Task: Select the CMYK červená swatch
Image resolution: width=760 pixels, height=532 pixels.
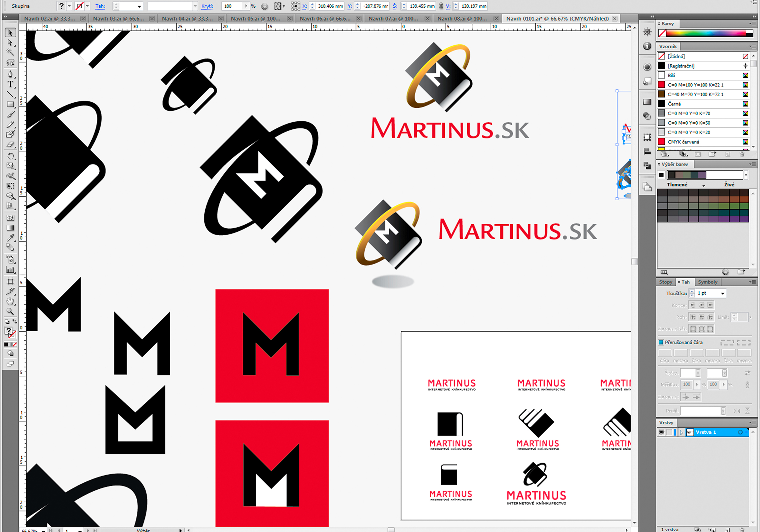Action: pos(683,142)
